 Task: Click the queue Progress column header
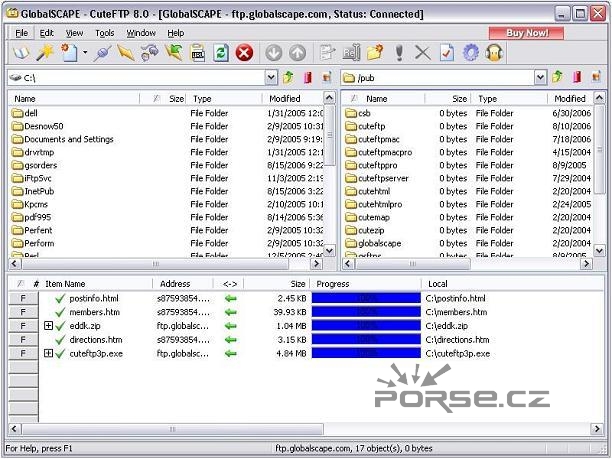(366, 284)
